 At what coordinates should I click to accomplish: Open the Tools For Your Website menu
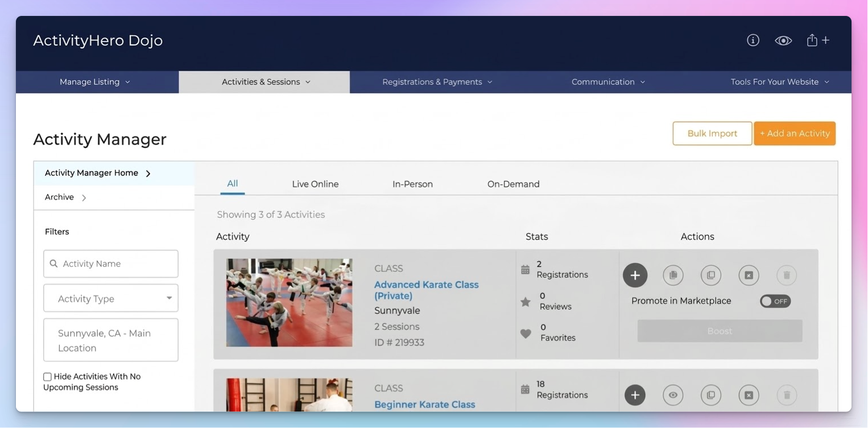(x=780, y=82)
